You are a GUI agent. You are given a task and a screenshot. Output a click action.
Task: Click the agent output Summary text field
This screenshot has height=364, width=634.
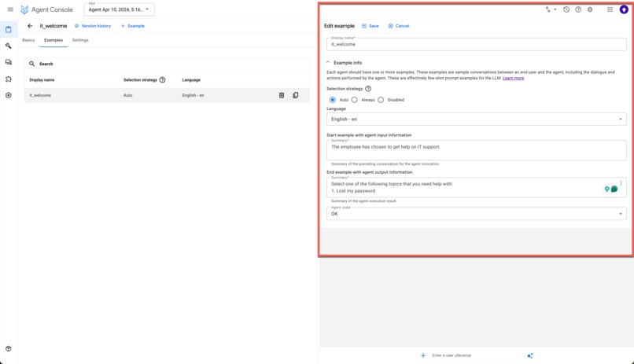coord(477,187)
